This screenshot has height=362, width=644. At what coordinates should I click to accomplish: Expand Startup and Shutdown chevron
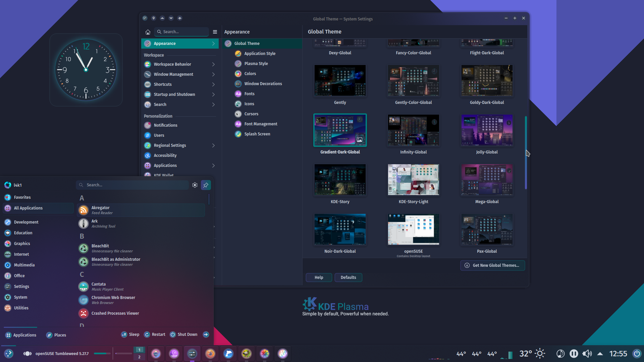[213, 95]
